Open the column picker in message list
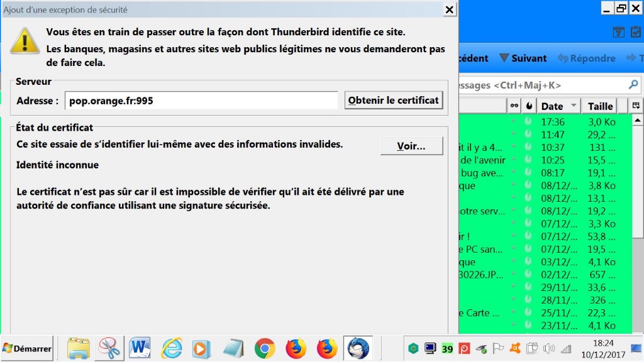Image resolution: width=644 pixels, height=362 pixels. click(x=636, y=106)
